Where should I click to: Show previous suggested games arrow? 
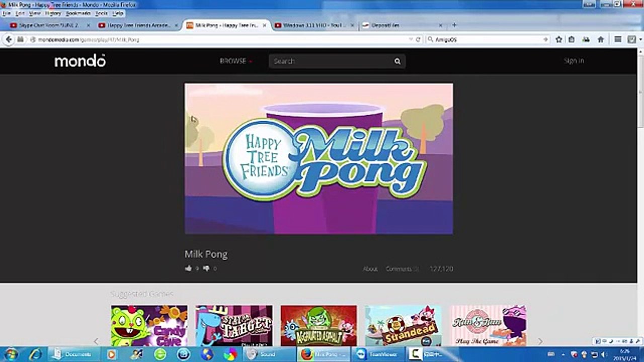click(96, 341)
